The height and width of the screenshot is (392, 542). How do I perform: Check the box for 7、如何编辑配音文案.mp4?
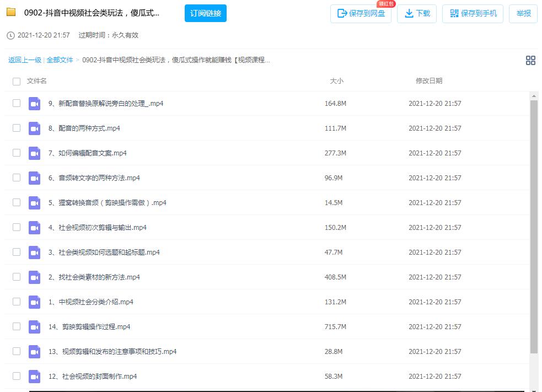pyautogui.click(x=16, y=153)
